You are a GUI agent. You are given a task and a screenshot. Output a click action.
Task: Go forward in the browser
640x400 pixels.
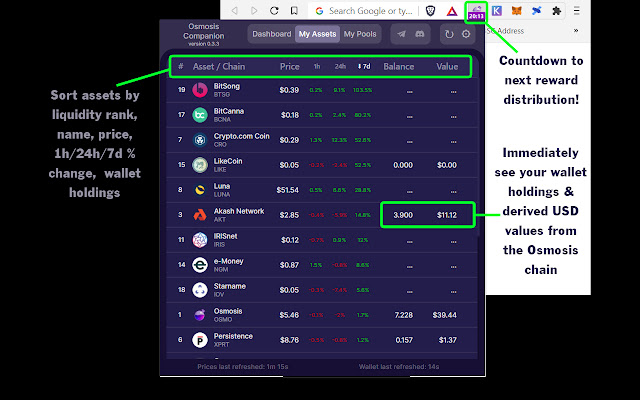coord(254,11)
